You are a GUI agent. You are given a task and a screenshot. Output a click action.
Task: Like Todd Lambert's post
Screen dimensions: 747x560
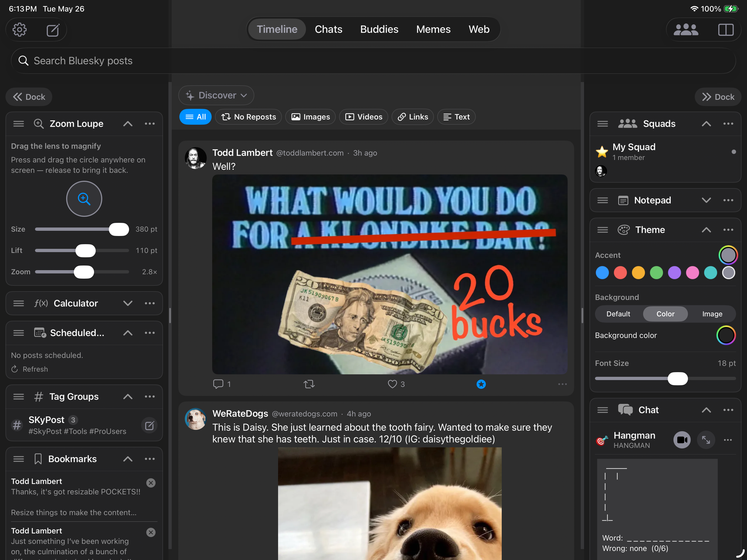[396, 384]
